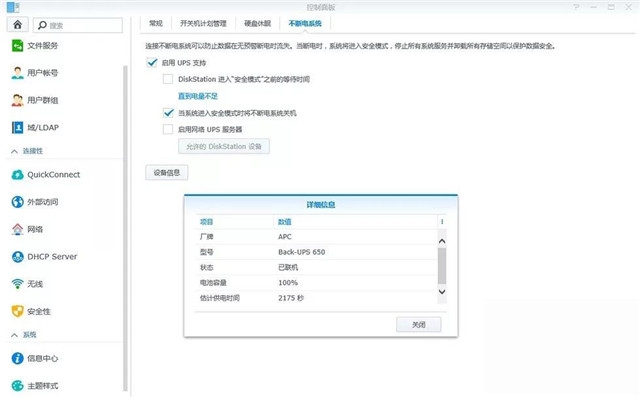The width and height of the screenshot is (640, 397).
Task: Collapse the 连接性 section
Action: coord(15,151)
